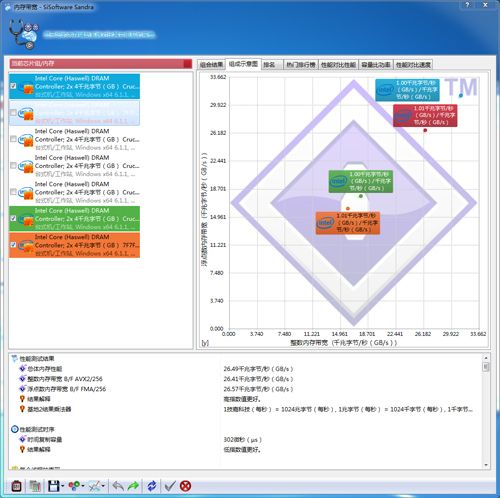Click the line chart icon in the toolbar

point(94,486)
